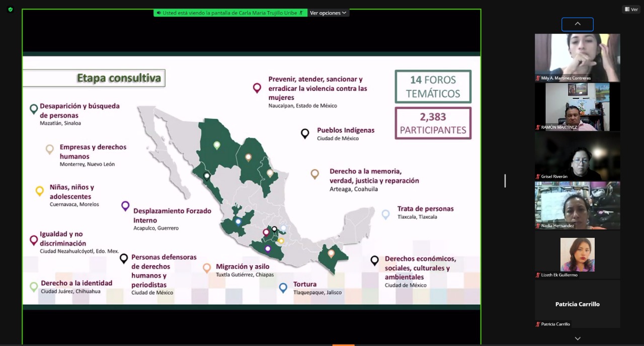Show more participants with the down chevron
The height and width of the screenshot is (346, 644).
[x=578, y=338]
